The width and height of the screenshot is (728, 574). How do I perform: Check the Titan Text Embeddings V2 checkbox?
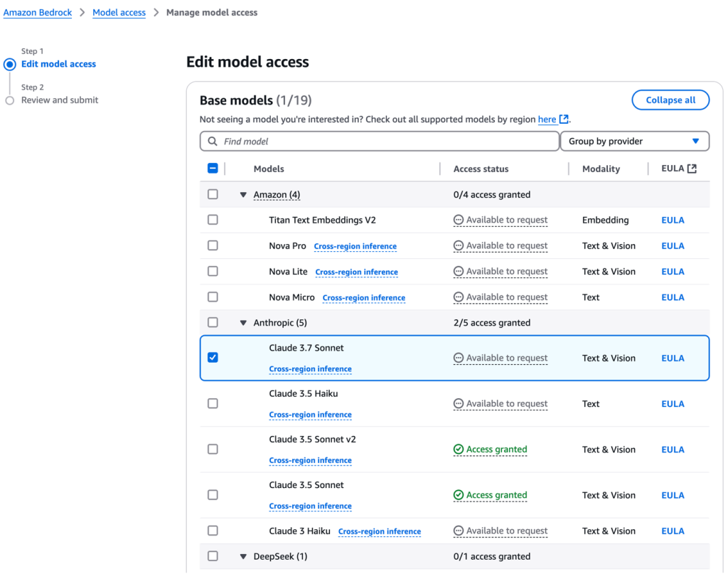coord(213,220)
